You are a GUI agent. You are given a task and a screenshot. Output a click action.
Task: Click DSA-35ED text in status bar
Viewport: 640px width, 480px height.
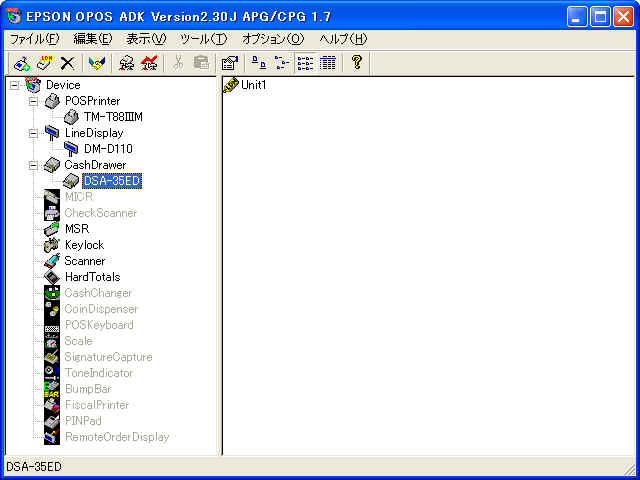pos(34,467)
